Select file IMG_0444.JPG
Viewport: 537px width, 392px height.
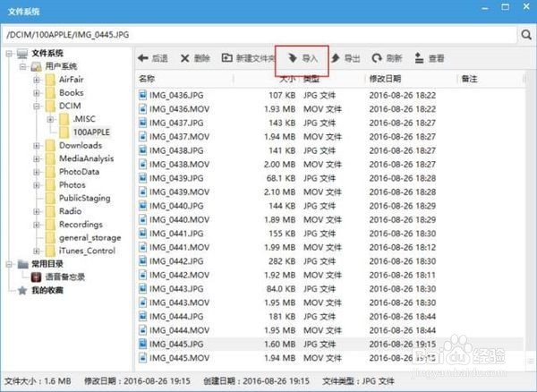point(176,316)
